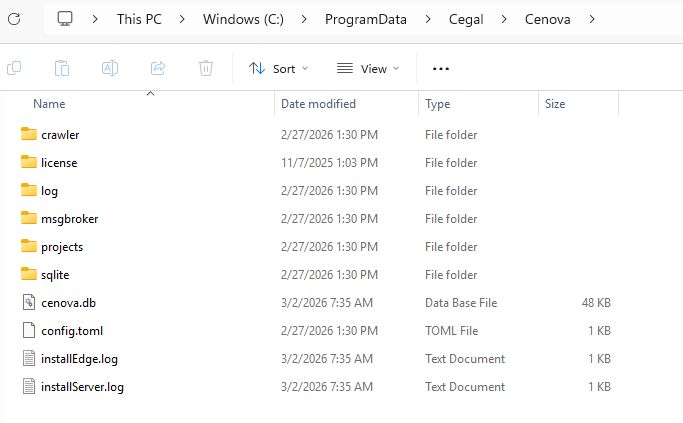Sort by Date modified column header
The width and height of the screenshot is (683, 423).
(x=318, y=104)
